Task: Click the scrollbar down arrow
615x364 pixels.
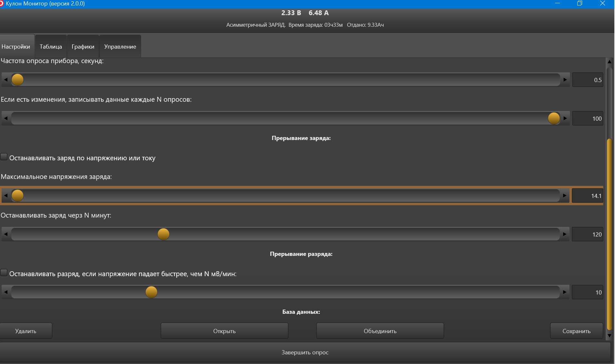Action: [609, 335]
